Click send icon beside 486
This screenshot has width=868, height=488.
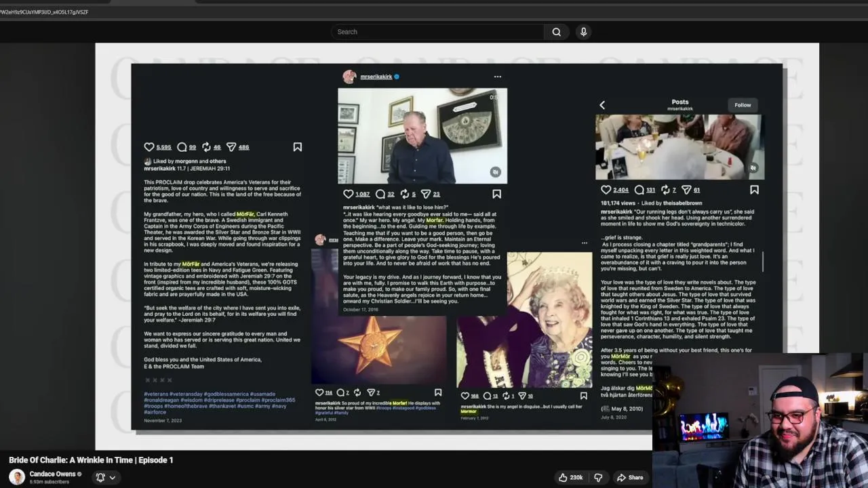231,147
